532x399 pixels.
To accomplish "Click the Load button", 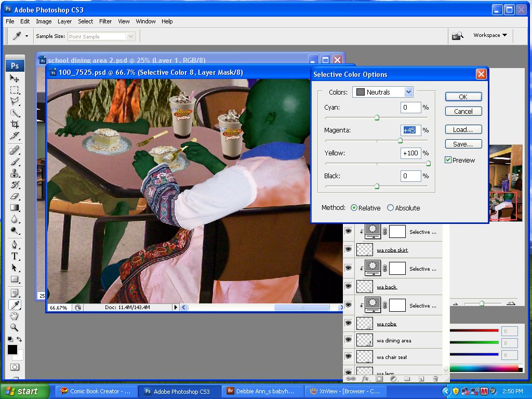I will (x=462, y=129).
